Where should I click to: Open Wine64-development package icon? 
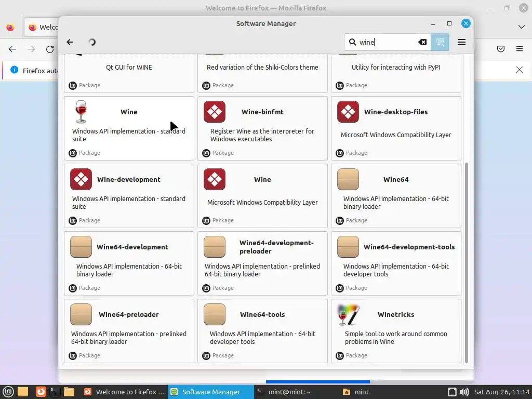pos(81,247)
